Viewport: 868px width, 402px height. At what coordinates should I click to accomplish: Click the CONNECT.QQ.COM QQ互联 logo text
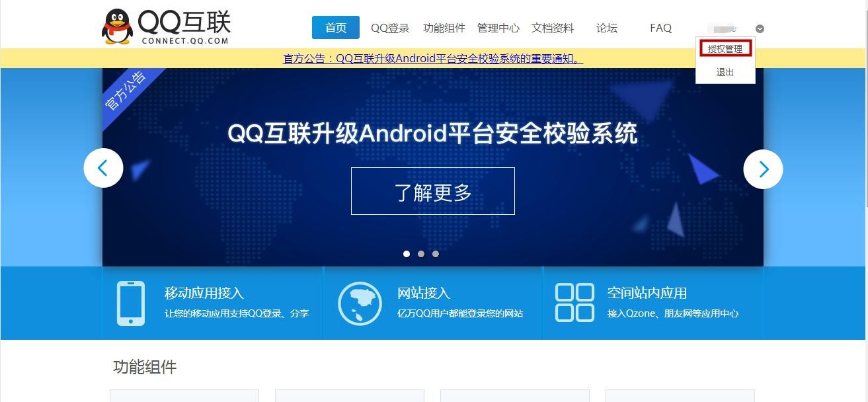(x=184, y=28)
